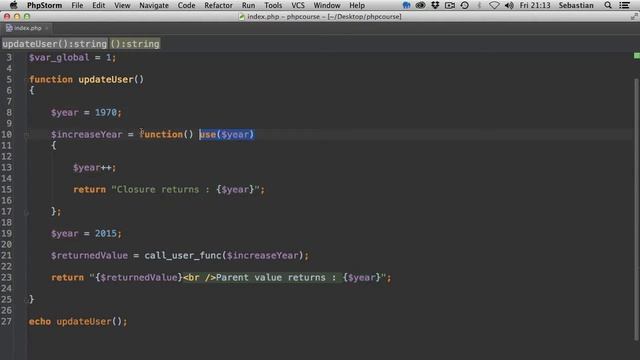
Task: Open the PhpStorm application menu
Action: pos(44,5)
